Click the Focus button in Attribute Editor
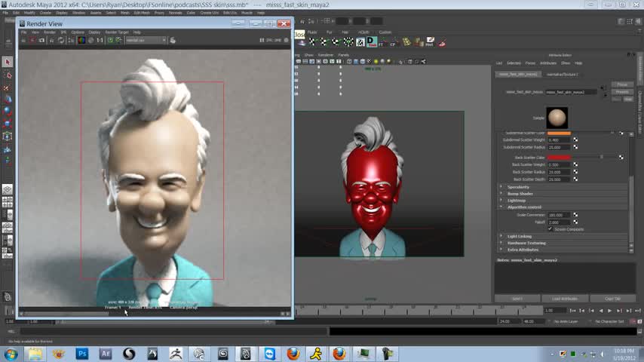 [x=622, y=84]
